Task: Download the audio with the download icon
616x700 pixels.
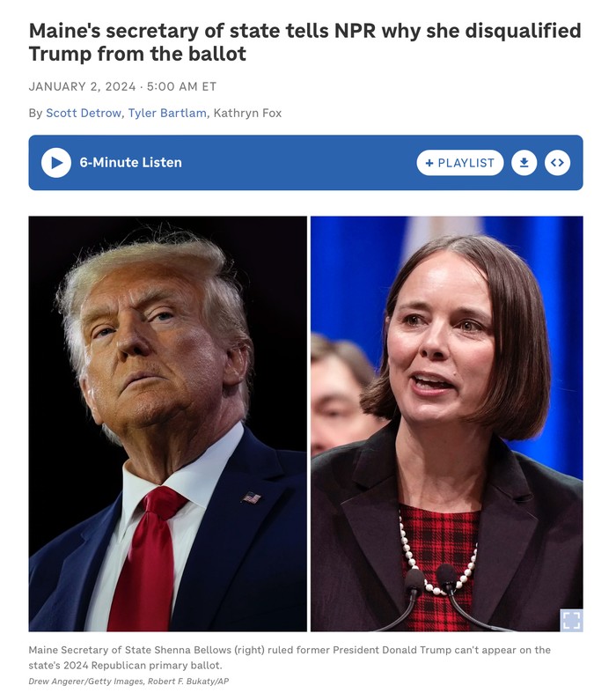Action: pos(524,163)
